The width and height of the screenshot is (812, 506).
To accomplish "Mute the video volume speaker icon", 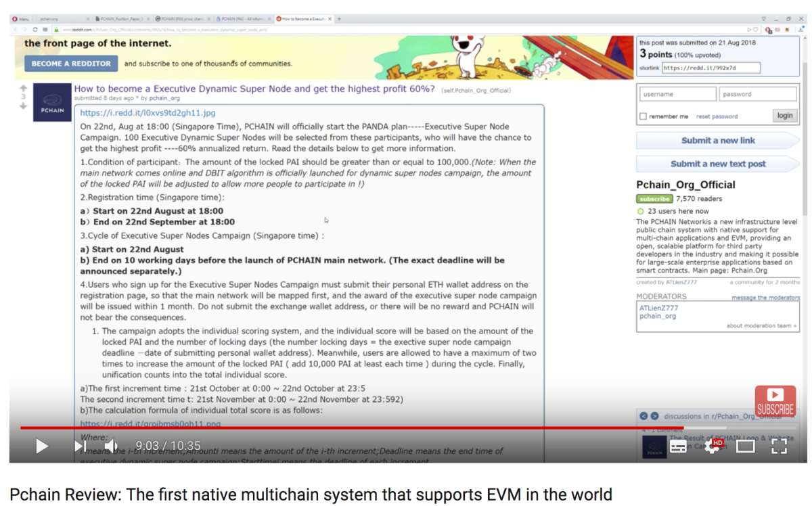I will pyautogui.click(x=111, y=446).
